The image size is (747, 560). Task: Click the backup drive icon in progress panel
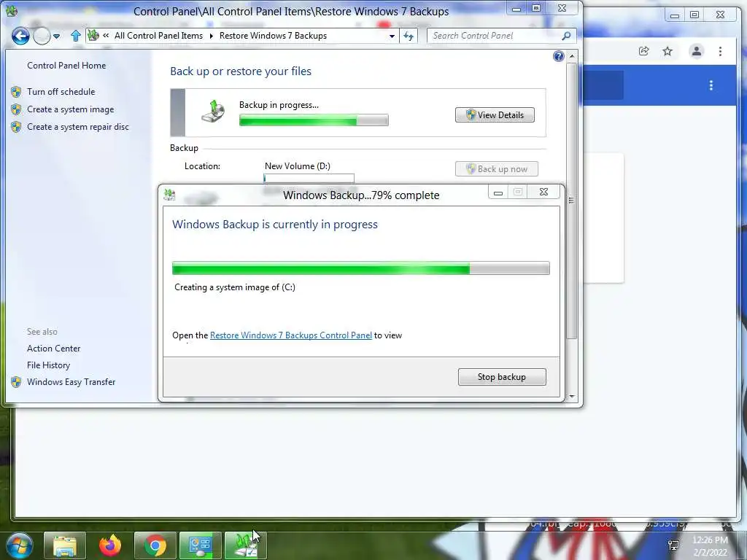click(x=212, y=112)
